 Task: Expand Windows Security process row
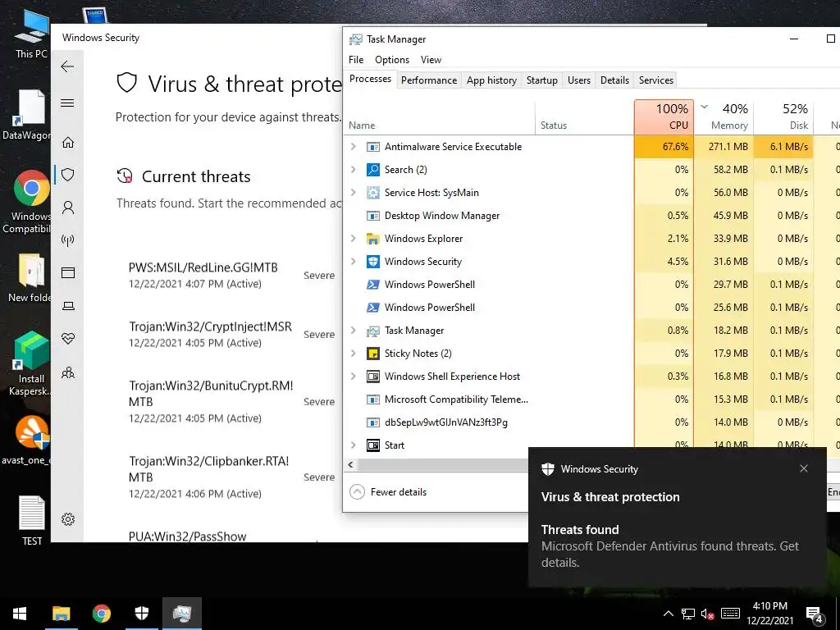pos(353,262)
